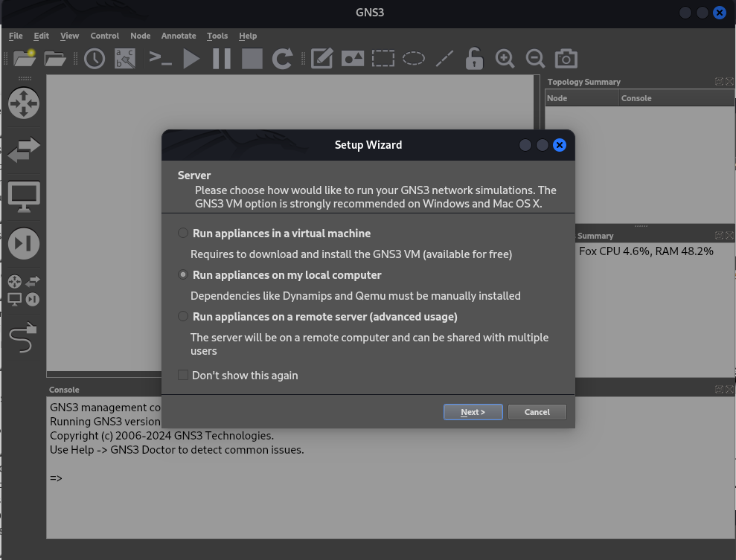Suspend all nodes pause icon
Viewport: 736px width, 560px height.
(222, 59)
